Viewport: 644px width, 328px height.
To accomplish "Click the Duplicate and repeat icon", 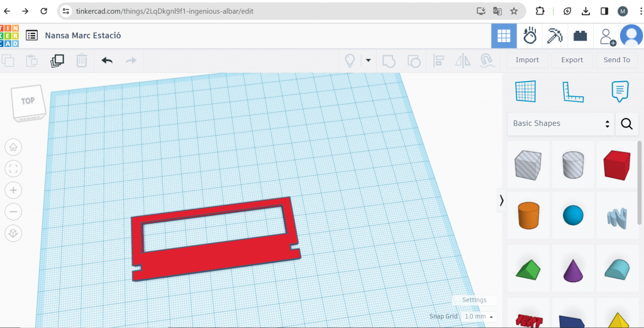I will pyautogui.click(x=57, y=60).
